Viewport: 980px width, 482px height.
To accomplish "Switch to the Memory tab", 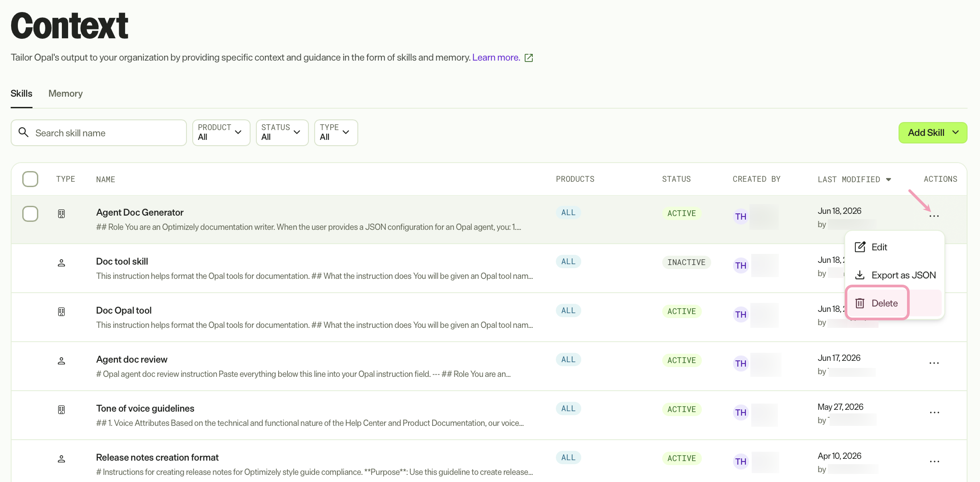I will (x=65, y=94).
